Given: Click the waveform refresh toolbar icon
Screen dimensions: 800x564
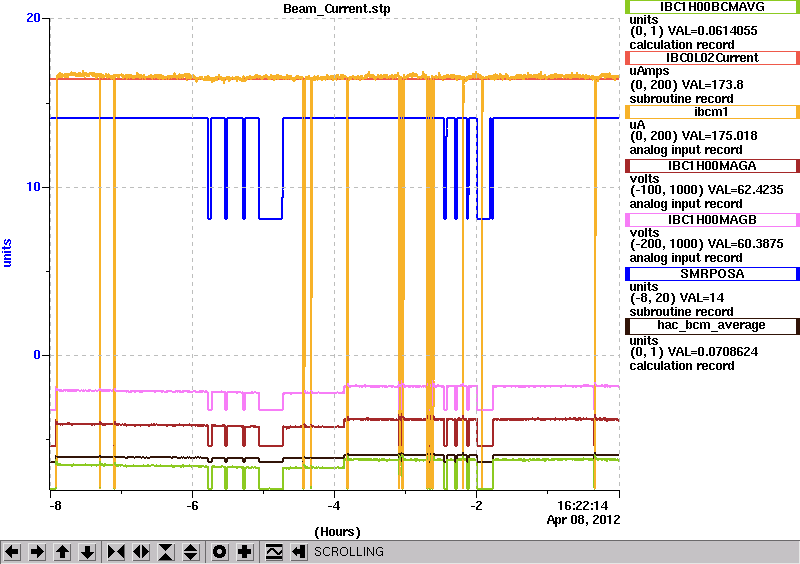Looking at the screenshot, I should (x=274, y=552).
